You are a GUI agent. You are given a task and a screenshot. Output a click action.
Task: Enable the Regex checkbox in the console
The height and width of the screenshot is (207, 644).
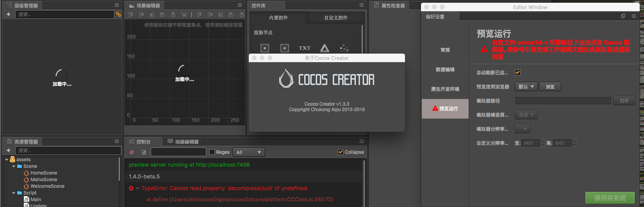click(x=212, y=152)
